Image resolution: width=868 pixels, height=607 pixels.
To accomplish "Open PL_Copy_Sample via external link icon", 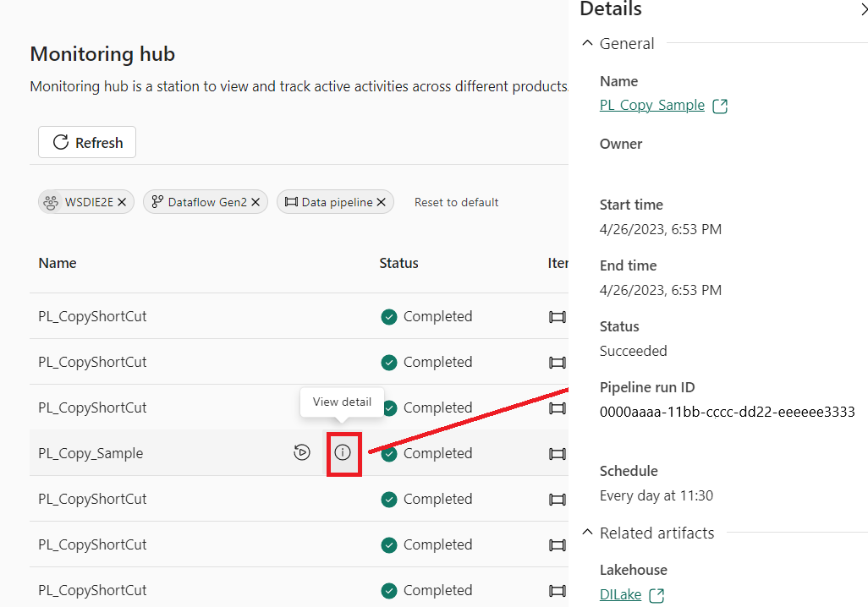I will tap(720, 106).
